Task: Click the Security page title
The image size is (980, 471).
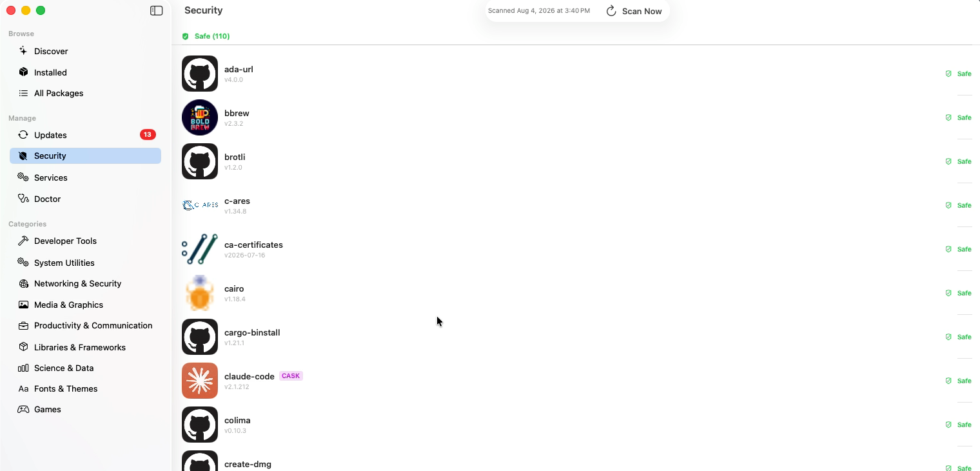Action: [204, 10]
